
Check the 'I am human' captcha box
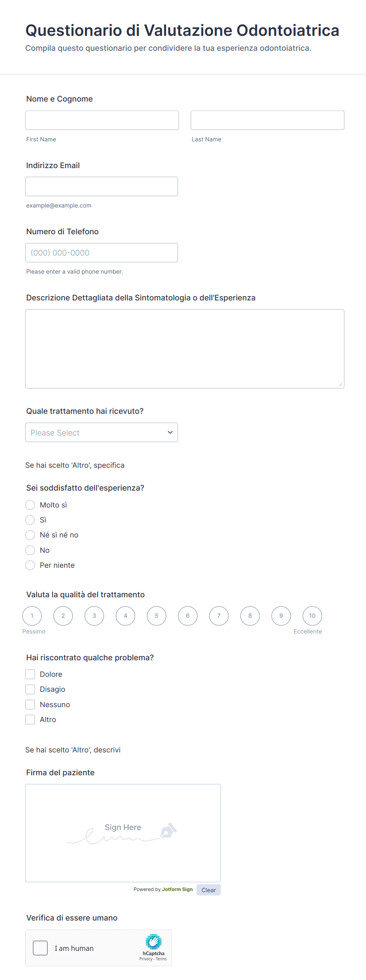tap(40, 948)
